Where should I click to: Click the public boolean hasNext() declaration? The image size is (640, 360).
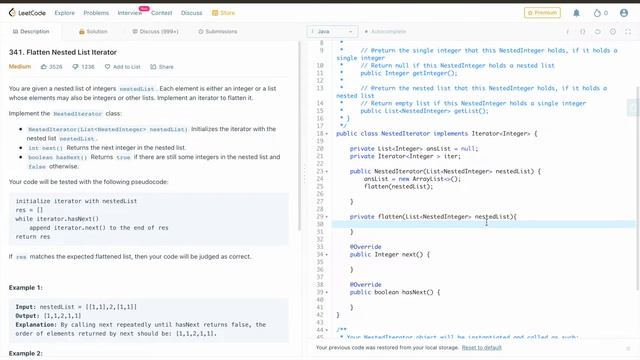point(395,292)
